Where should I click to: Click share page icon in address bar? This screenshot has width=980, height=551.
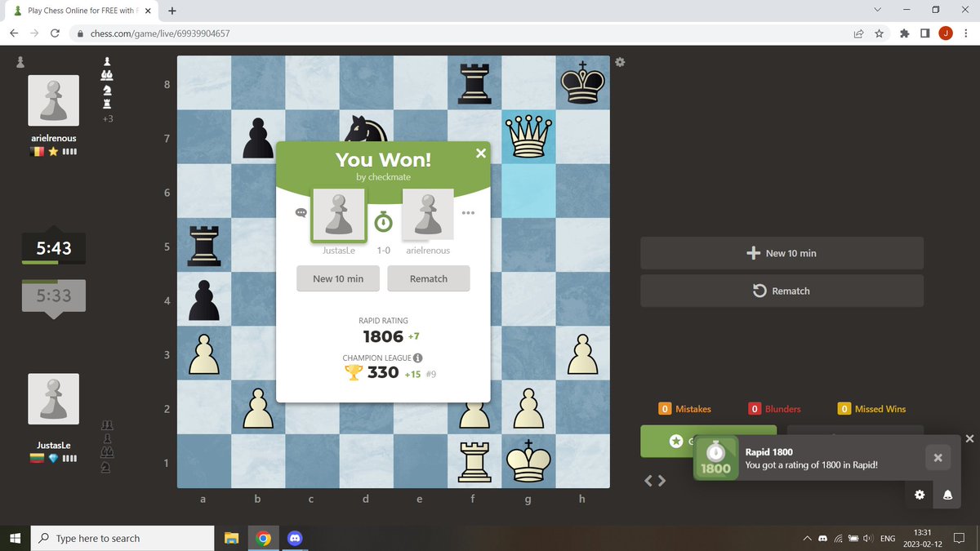coord(858,33)
